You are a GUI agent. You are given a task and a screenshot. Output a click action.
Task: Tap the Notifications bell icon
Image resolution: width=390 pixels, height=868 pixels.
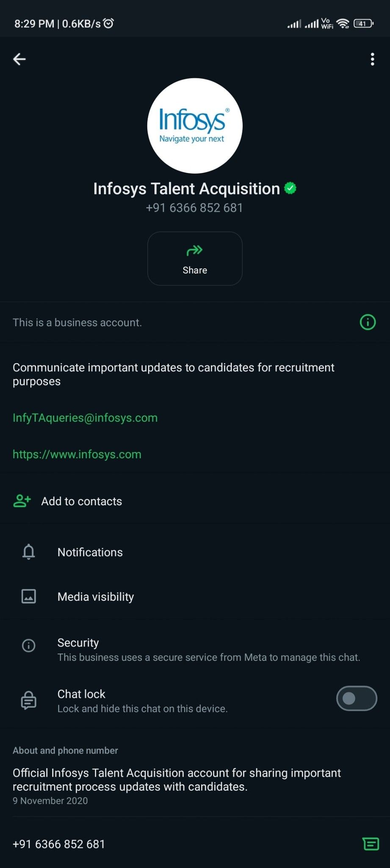click(29, 552)
